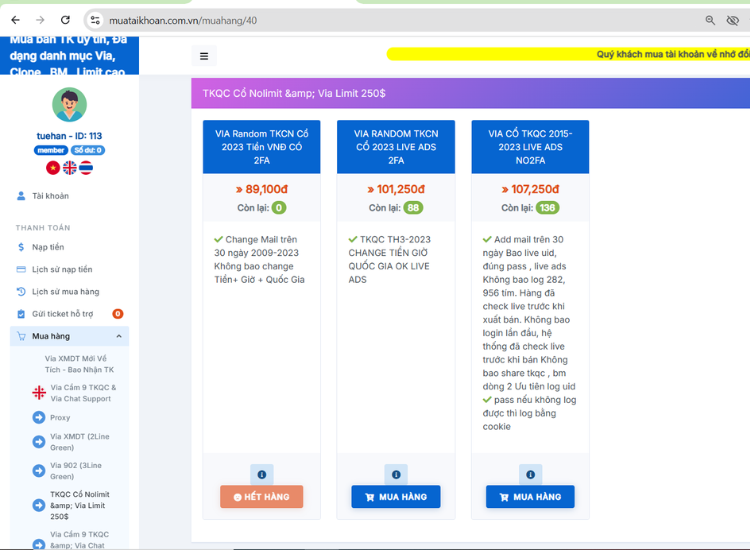Click the green stock badge showing 0

click(x=279, y=208)
